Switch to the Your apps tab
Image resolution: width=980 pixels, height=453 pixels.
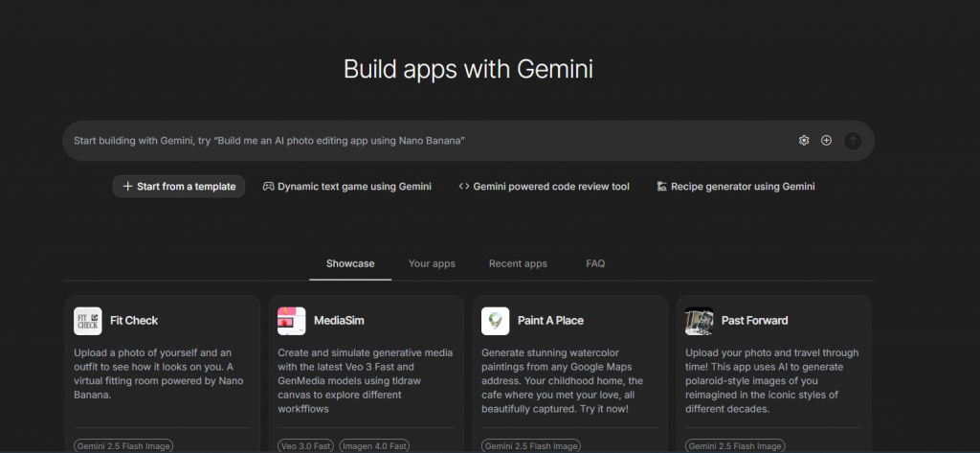(432, 264)
